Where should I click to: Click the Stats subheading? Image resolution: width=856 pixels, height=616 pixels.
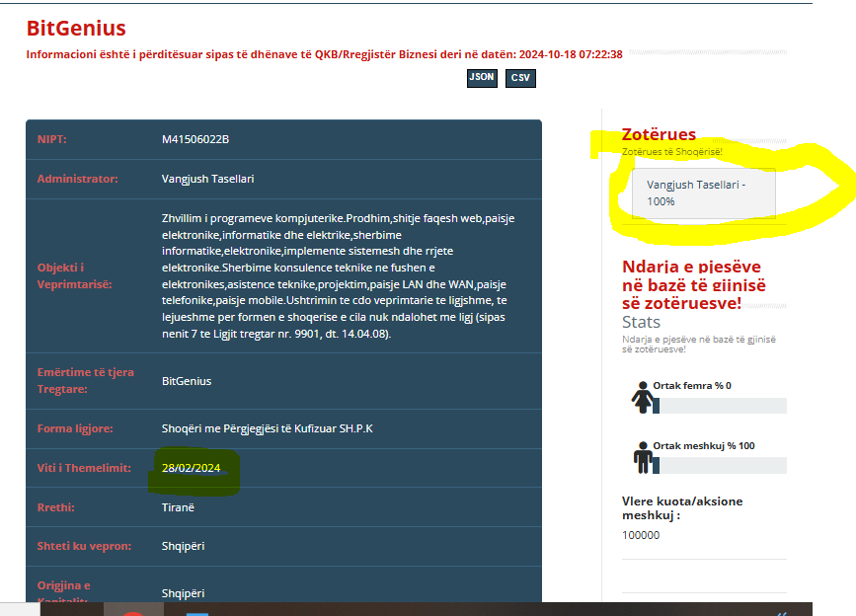(x=641, y=322)
